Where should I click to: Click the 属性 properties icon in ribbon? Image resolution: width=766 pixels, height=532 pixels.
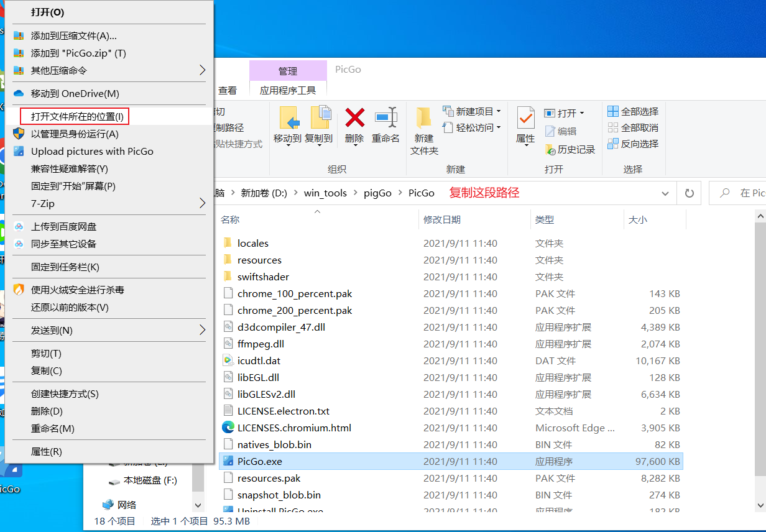click(526, 117)
